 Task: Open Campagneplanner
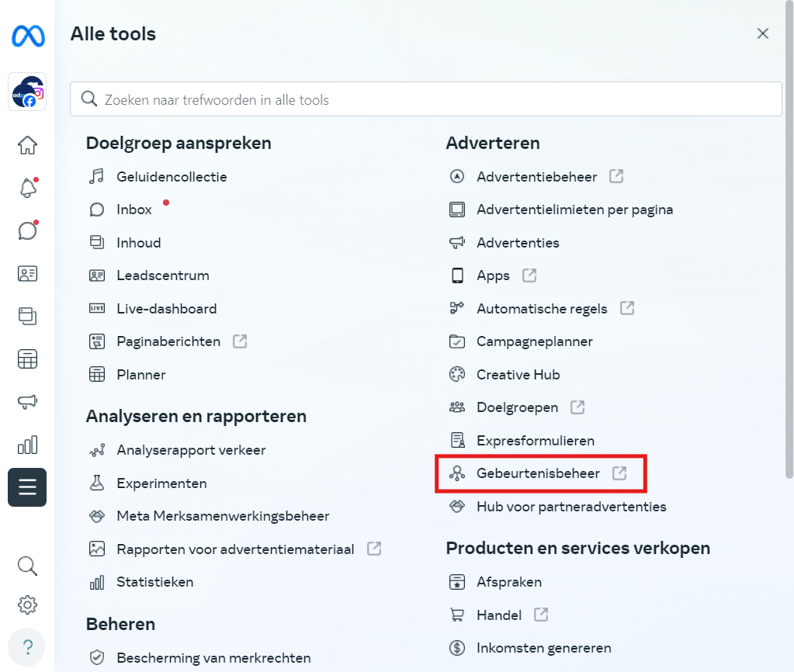pyautogui.click(x=534, y=341)
